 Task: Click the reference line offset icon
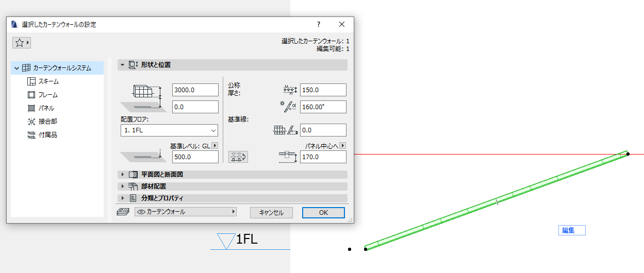286,130
